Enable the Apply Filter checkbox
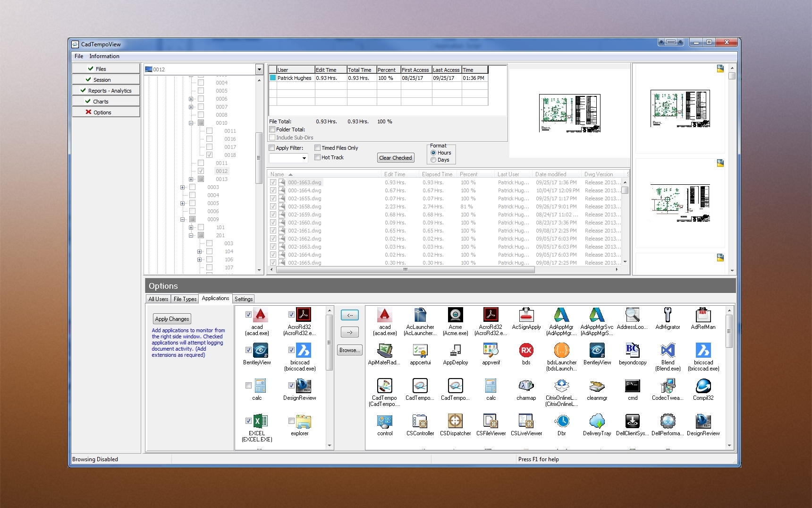Image resolution: width=812 pixels, height=508 pixels. pyautogui.click(x=272, y=148)
